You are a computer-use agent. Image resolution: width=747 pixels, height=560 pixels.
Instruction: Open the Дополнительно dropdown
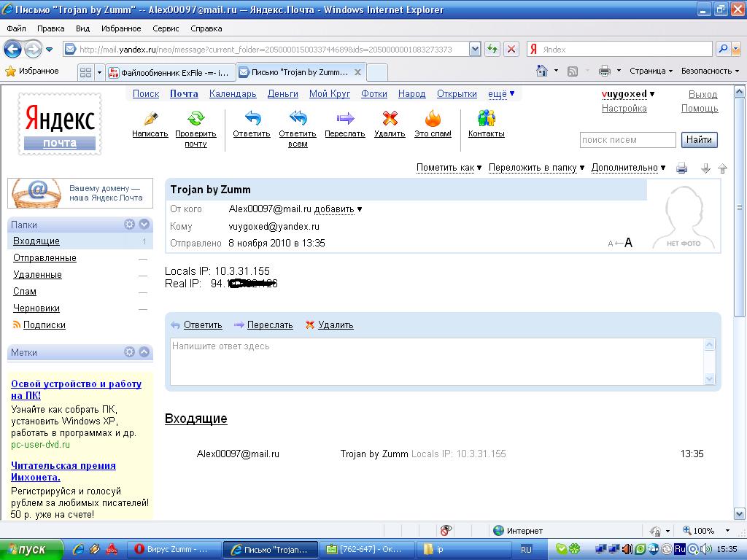pyautogui.click(x=628, y=168)
